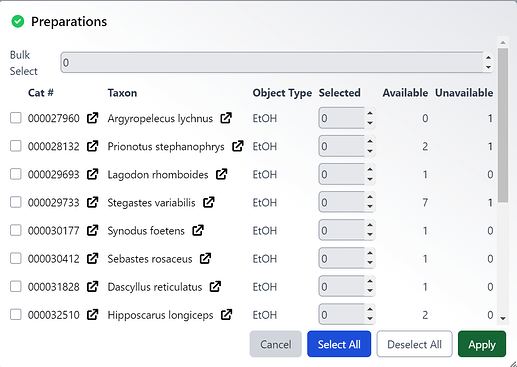Open taxon link for Lagodon rhomboides
Screen dimensions: 517x367
pyautogui.click(x=222, y=174)
